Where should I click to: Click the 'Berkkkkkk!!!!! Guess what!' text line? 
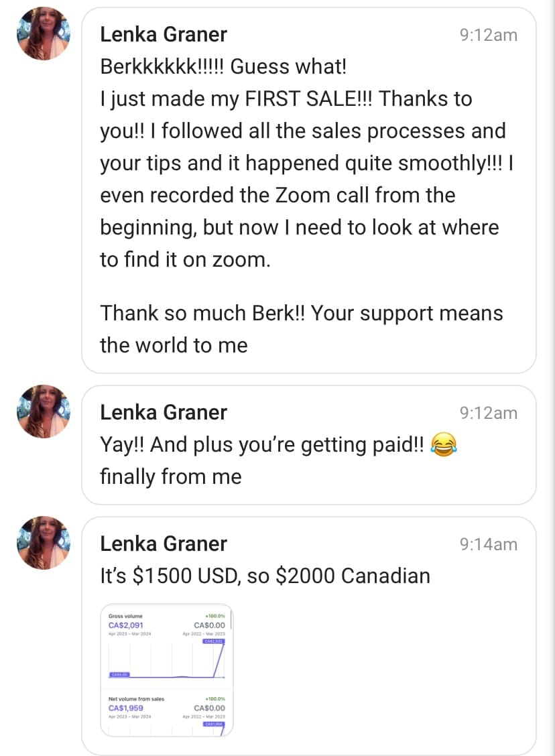point(223,66)
